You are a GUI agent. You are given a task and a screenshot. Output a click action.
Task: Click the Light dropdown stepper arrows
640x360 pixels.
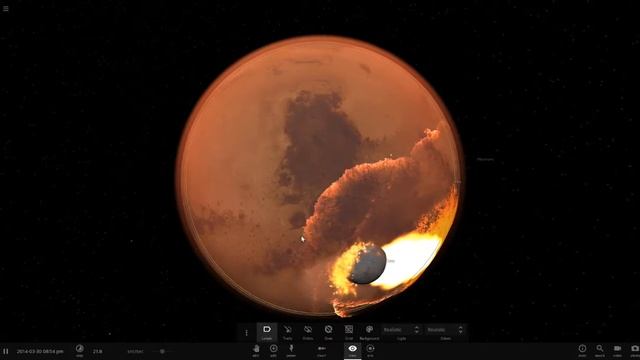[x=416, y=330]
